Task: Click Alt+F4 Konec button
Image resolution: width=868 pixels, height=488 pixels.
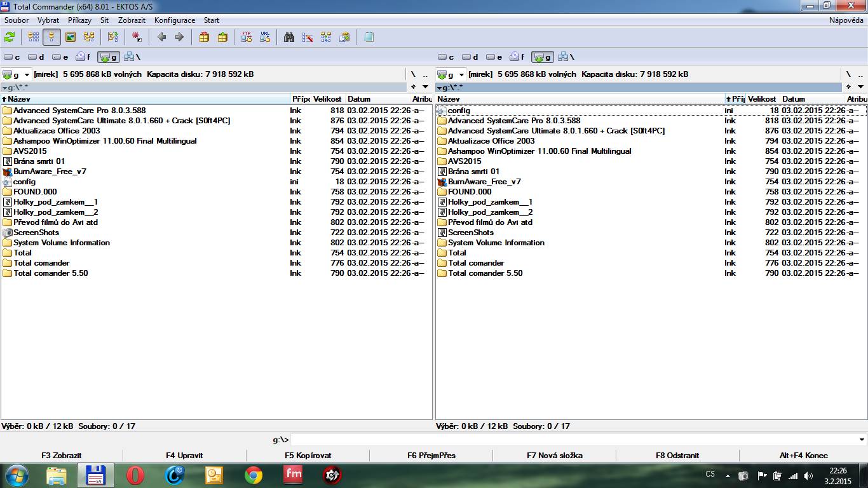Action: coord(804,455)
